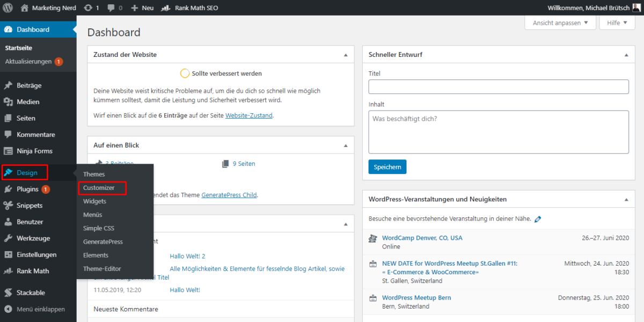
Task: Open the Alle Möglichkeiten & Elemente post link
Action: [257, 269]
